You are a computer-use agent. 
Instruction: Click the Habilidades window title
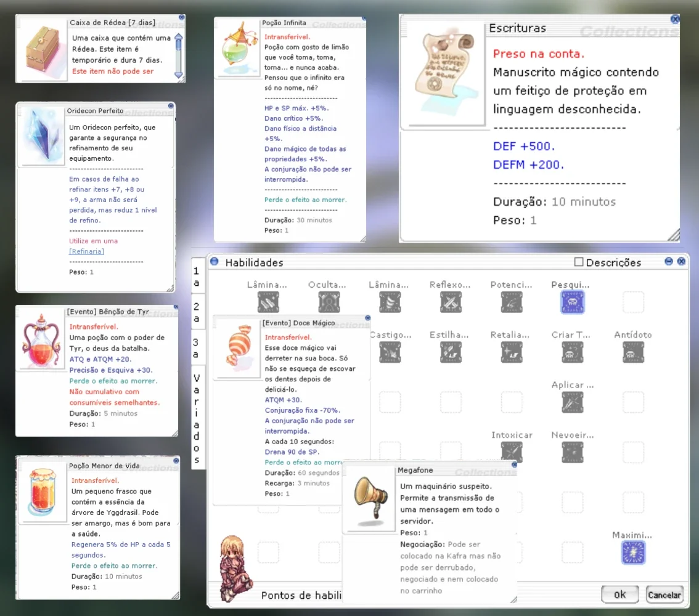pyautogui.click(x=254, y=263)
